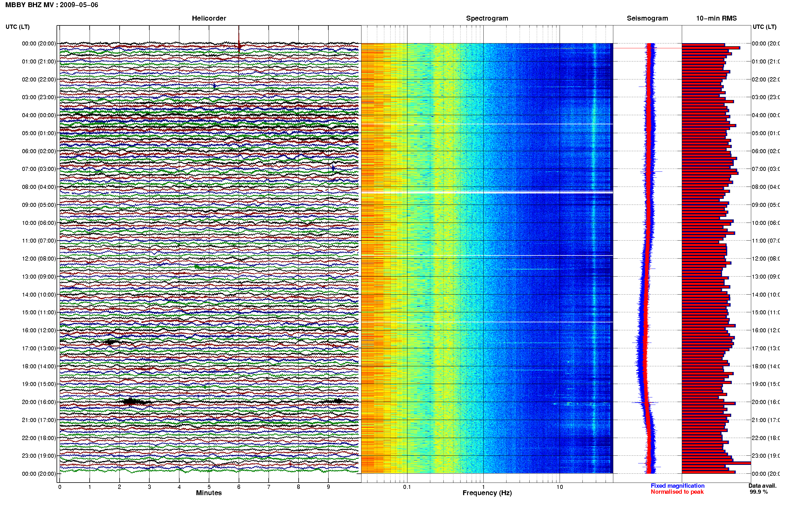This screenshot has height=508, width=812.
Task: Click the top-left '00:00 (20:00)' time label
Action: 39,44
